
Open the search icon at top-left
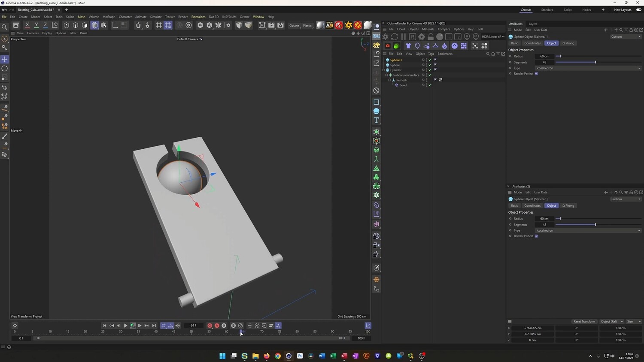point(4,27)
